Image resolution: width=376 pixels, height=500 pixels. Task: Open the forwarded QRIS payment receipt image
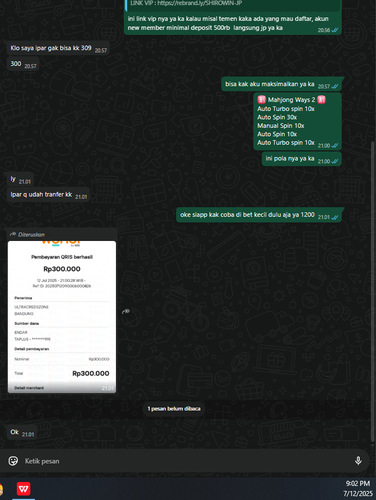(x=62, y=317)
